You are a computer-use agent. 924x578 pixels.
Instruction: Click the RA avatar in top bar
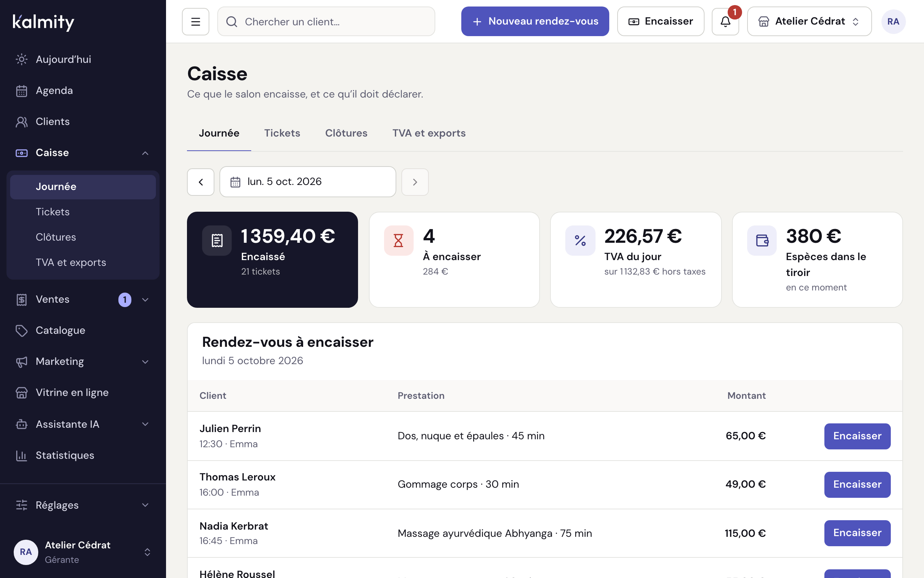[x=893, y=21]
